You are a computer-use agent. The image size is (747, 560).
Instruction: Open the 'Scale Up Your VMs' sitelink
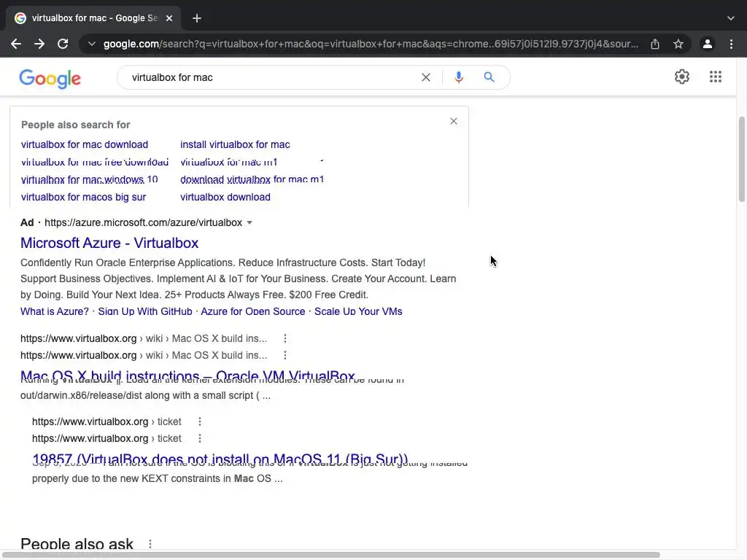pyautogui.click(x=358, y=311)
